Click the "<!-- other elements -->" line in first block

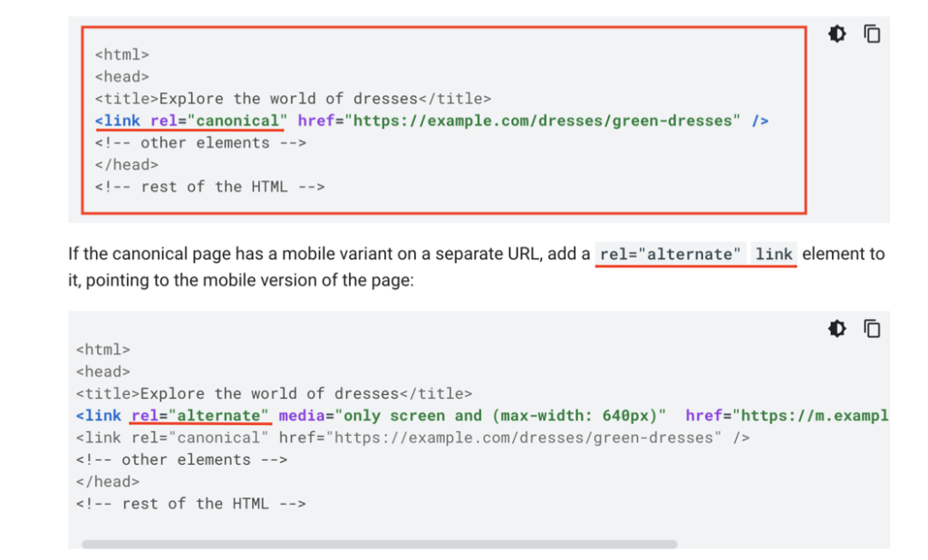200,142
